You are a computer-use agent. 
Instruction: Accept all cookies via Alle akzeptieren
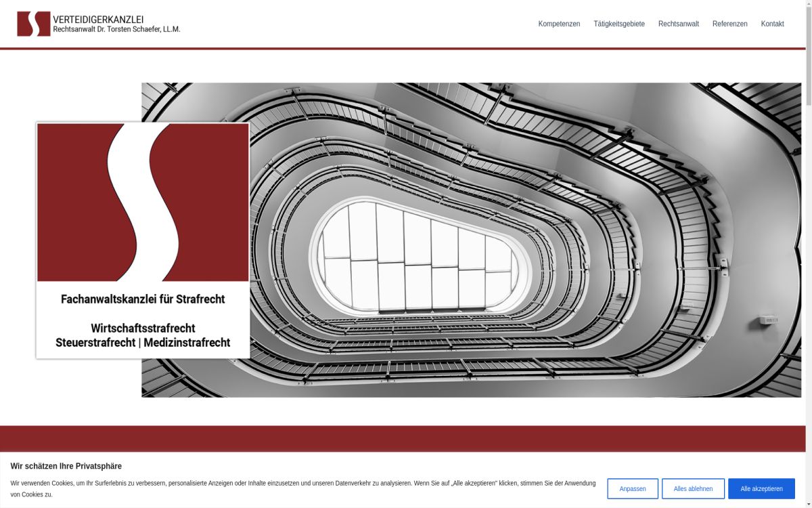tap(761, 488)
